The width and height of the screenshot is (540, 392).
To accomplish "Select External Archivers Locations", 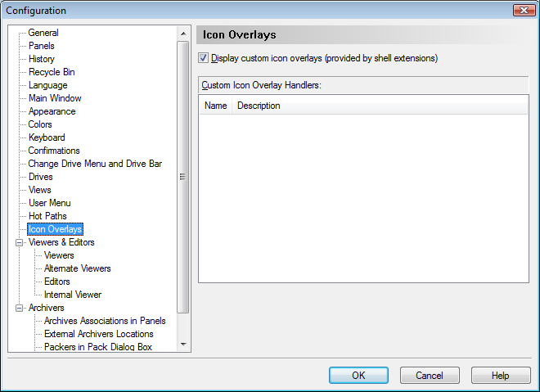I will [x=98, y=334].
